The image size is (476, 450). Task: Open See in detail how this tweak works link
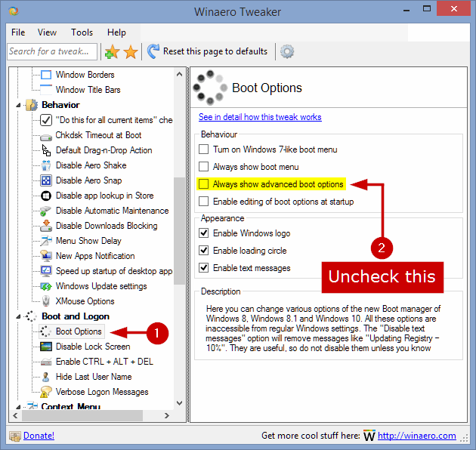[260, 117]
